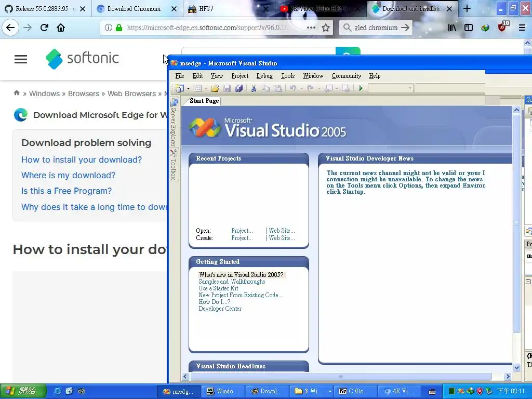Open the Help menu in Visual Studio
532x399 pixels.
point(375,76)
